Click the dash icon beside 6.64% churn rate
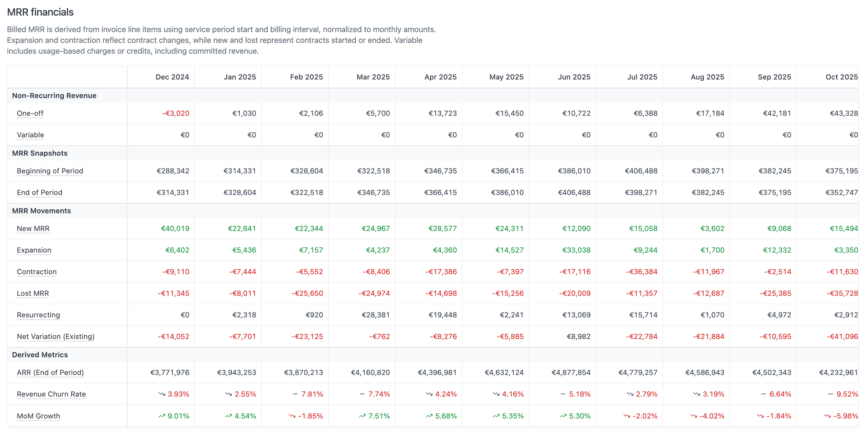The image size is (868, 435). coord(764,394)
